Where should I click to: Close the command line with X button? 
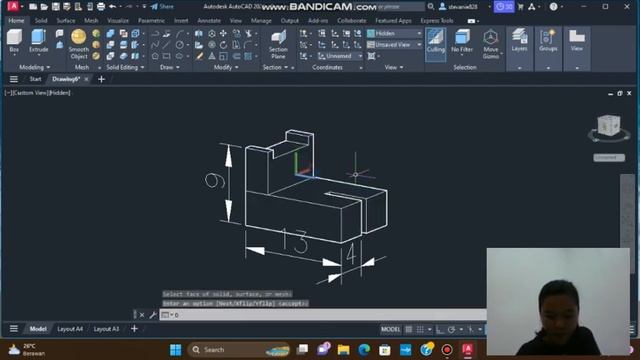142,315
